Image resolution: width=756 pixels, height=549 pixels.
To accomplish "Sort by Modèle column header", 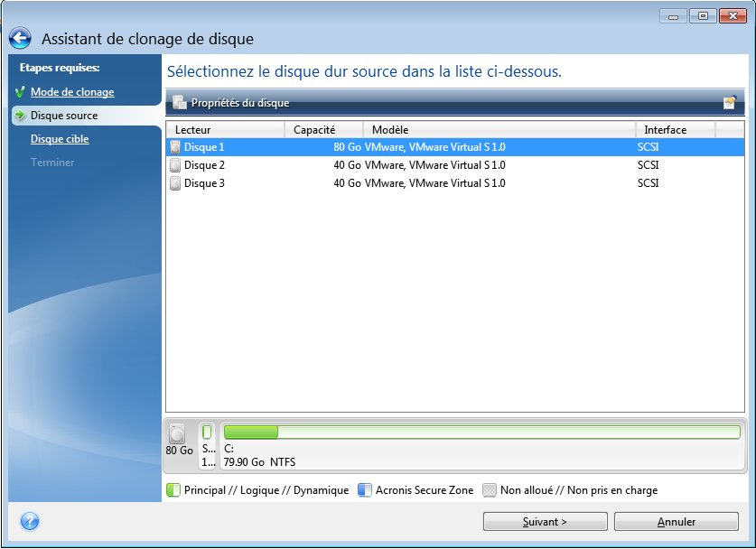I will pos(499,130).
